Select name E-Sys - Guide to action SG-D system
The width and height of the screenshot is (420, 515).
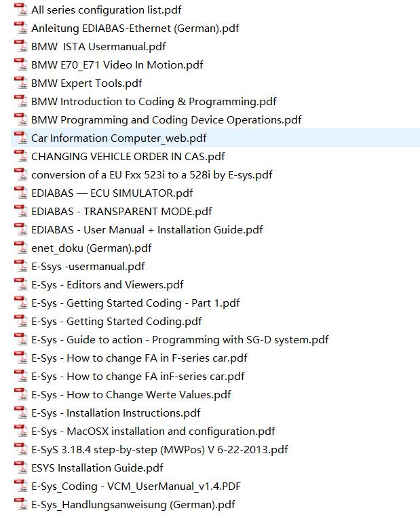click(180, 340)
